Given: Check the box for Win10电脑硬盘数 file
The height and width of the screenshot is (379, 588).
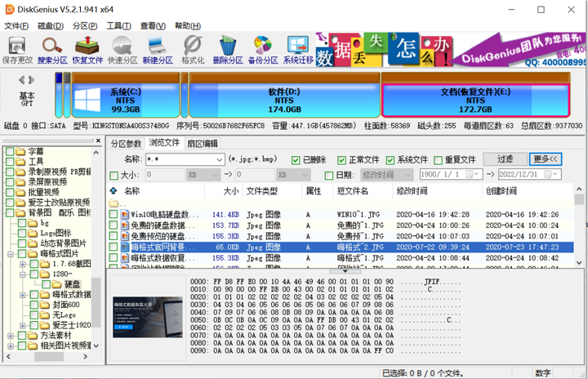Looking at the screenshot, I should click(x=114, y=215).
